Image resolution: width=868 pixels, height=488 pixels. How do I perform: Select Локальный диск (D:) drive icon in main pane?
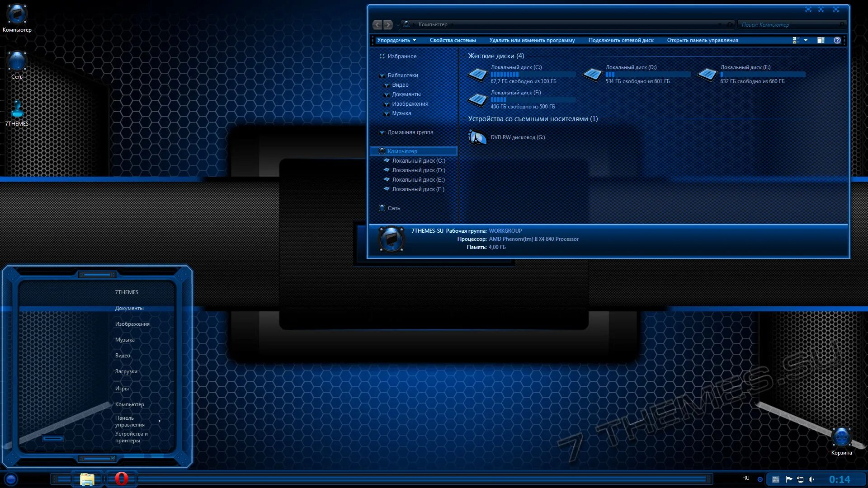pyautogui.click(x=592, y=74)
